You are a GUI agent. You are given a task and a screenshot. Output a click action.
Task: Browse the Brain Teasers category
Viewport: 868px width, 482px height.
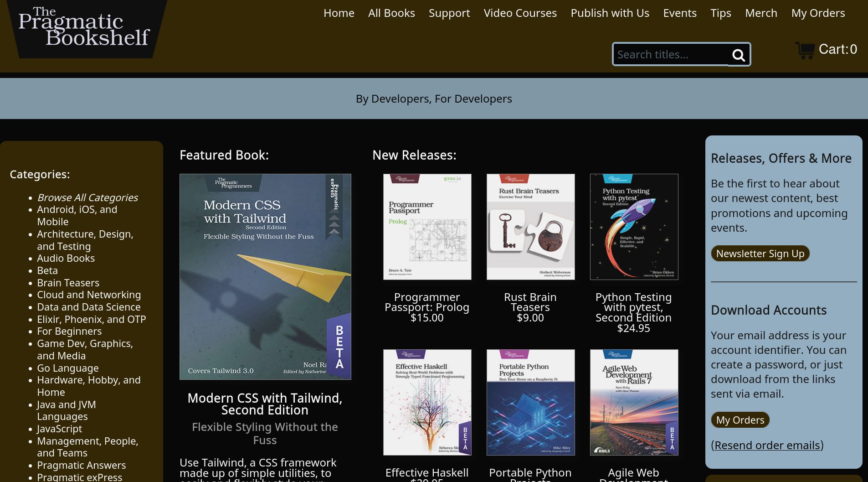(x=68, y=283)
